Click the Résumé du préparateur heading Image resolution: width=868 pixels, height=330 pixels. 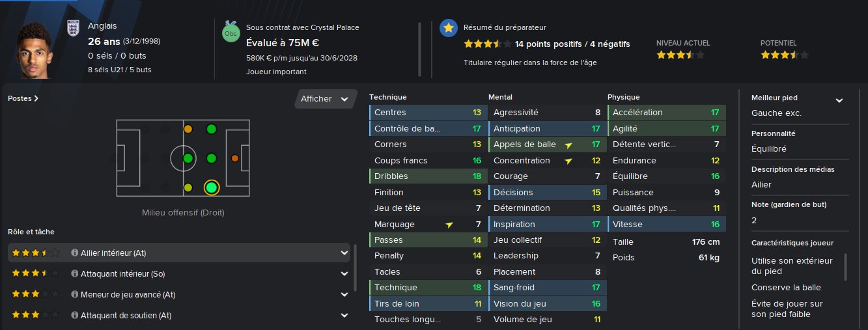504,27
